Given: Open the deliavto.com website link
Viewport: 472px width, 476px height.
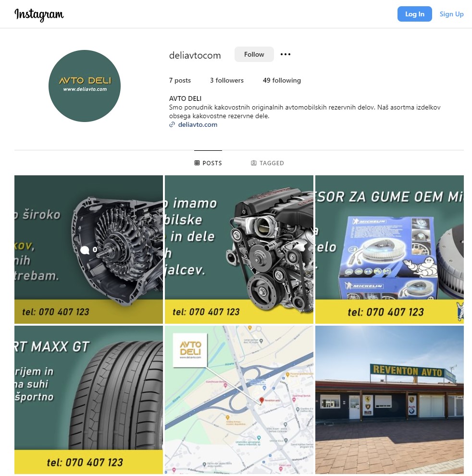Looking at the screenshot, I should [198, 124].
